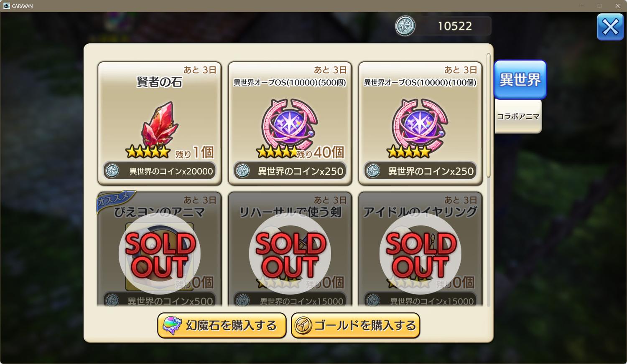627x364 pixels.
Task: Open the sold-out ぴえヨンのアニマ item
Action: 159,249
